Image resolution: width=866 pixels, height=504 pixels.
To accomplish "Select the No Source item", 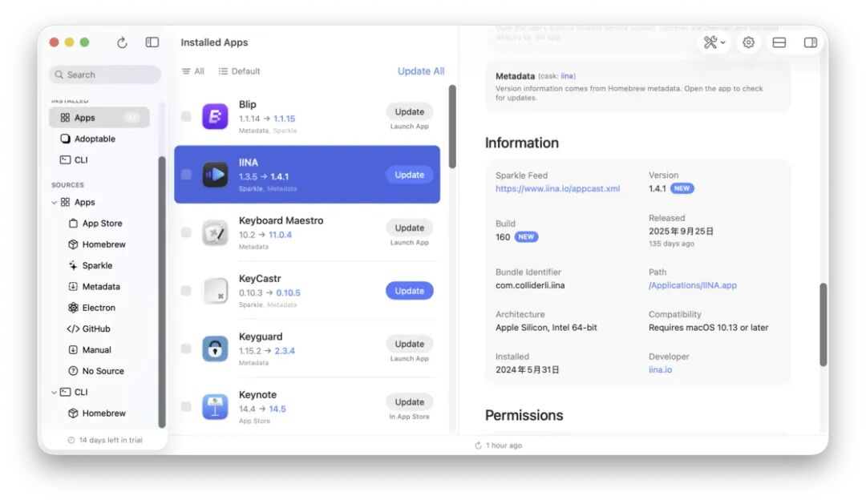I will click(x=95, y=372).
